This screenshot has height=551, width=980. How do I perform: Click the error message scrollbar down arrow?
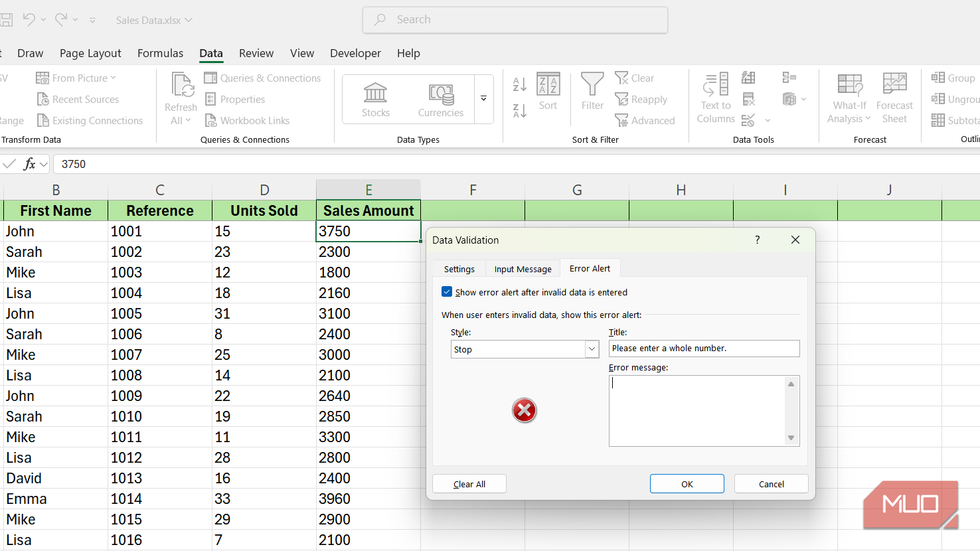tap(791, 438)
